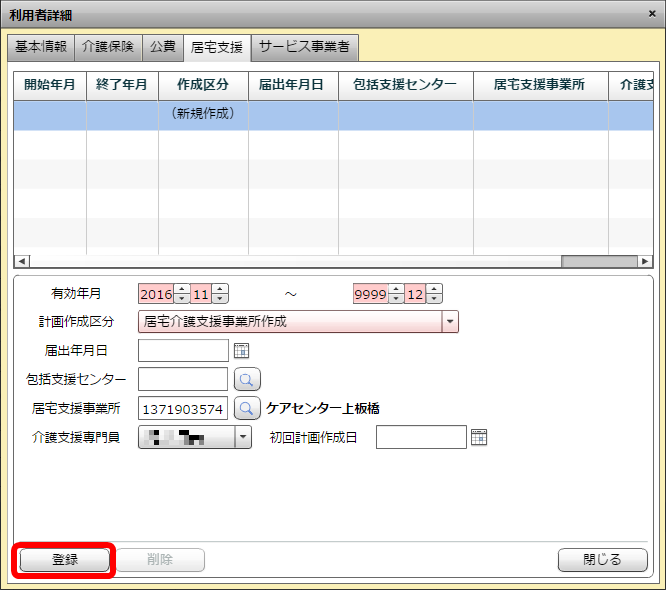
Task: Click search icon beside 居宅支援事業所 field
Action: (x=247, y=409)
